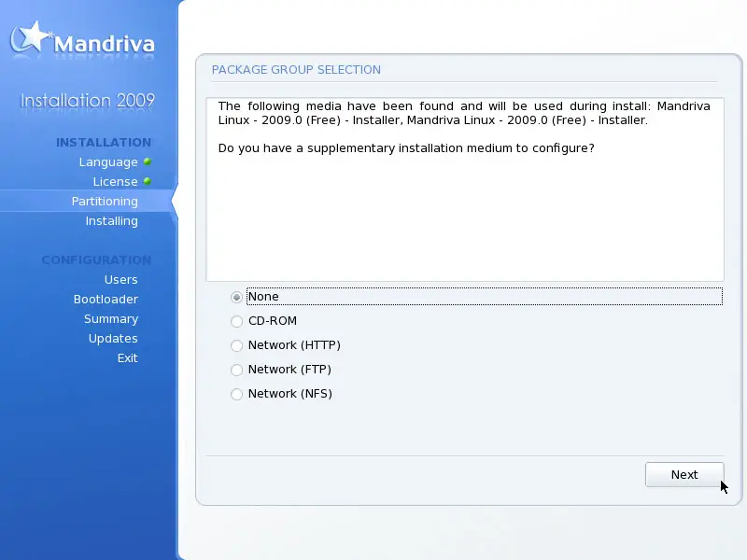The height and width of the screenshot is (560, 747).
Task: Click the Summary step in sidebar
Action: click(111, 318)
